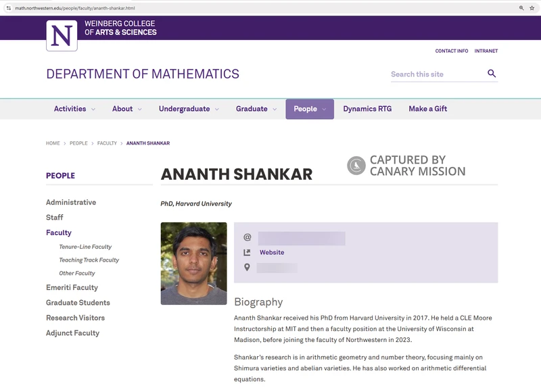Click the search magnifying glass icon

[x=491, y=73]
